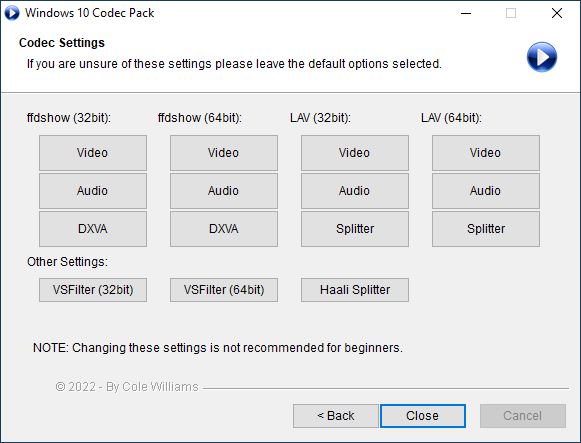Minimize the Codec Pack window
The image size is (581, 443).
pyautogui.click(x=466, y=13)
